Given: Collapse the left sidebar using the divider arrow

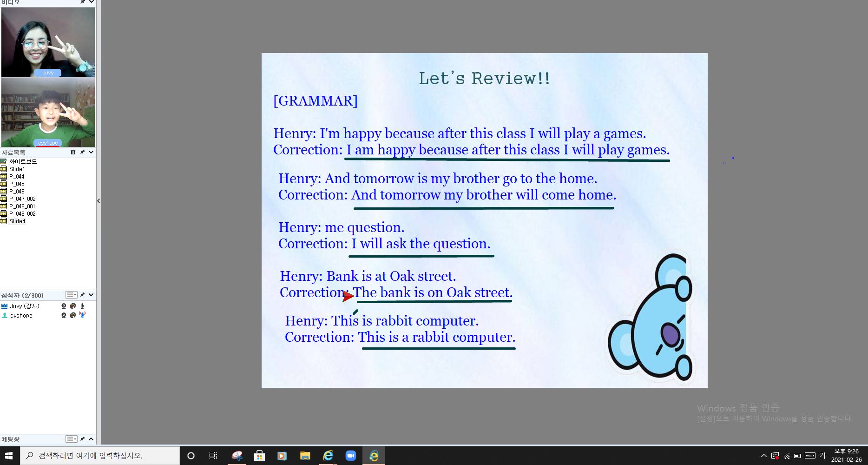Looking at the screenshot, I should [99, 201].
